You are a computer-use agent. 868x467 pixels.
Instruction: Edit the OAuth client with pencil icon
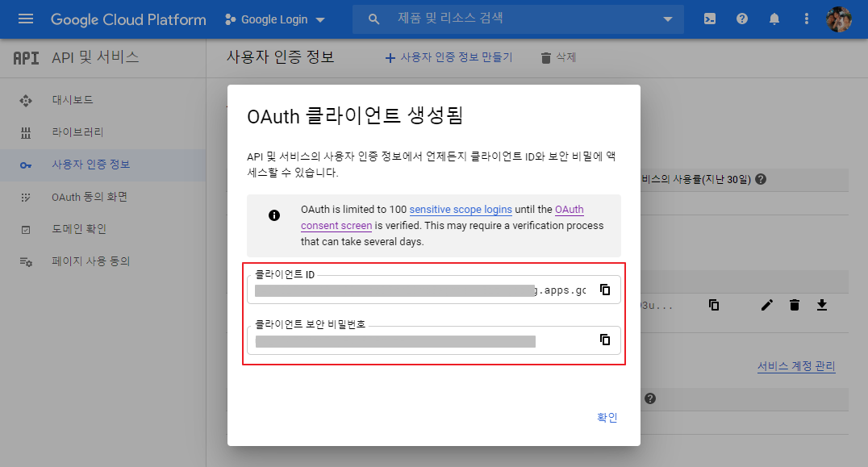[x=766, y=305]
